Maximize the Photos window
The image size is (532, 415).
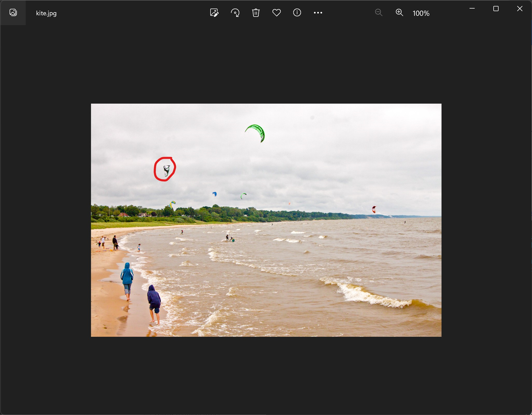[496, 9]
